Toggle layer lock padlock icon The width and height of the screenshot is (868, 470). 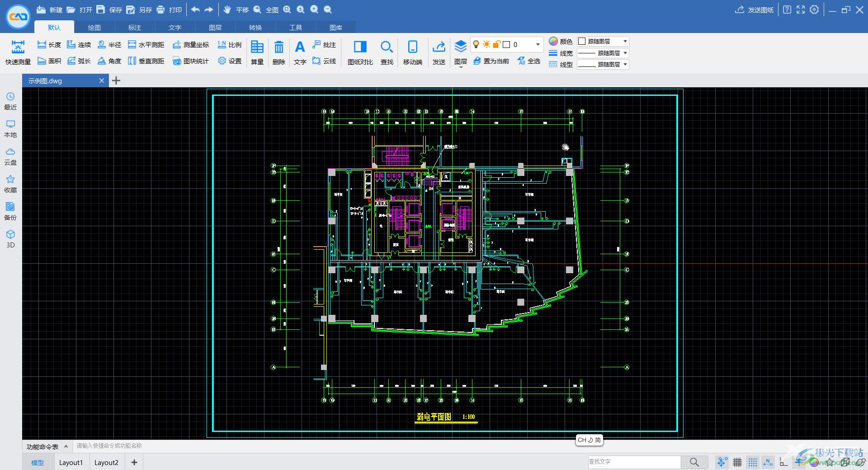coord(496,44)
